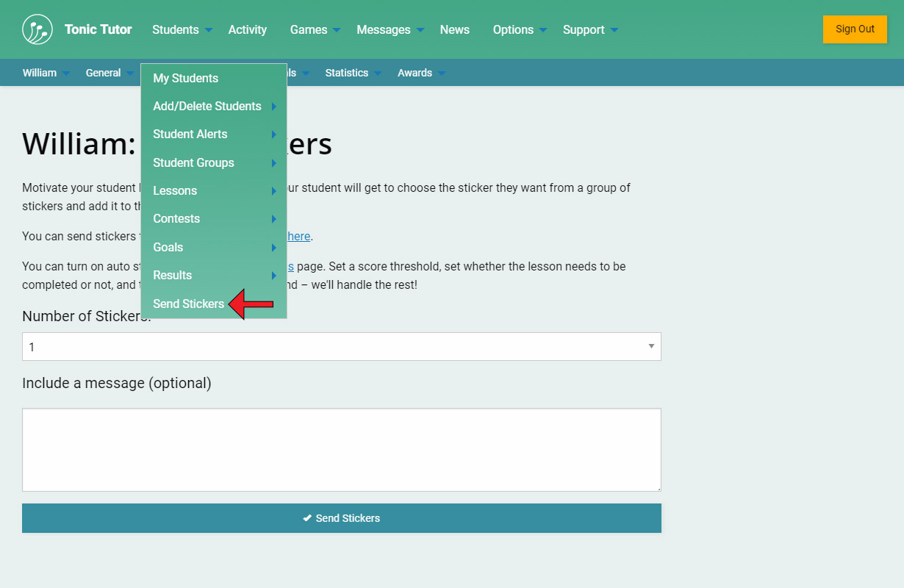The width and height of the screenshot is (904, 588).
Task: Click the submenu arrow beside Results
Action: tap(273, 276)
